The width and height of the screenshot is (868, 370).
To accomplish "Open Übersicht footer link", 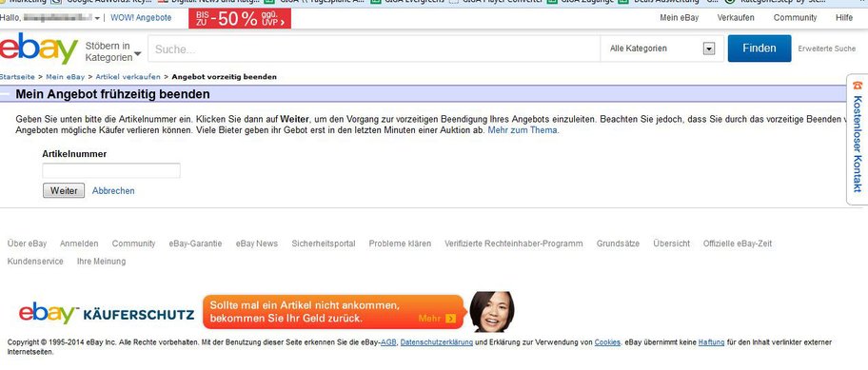I will (672, 243).
